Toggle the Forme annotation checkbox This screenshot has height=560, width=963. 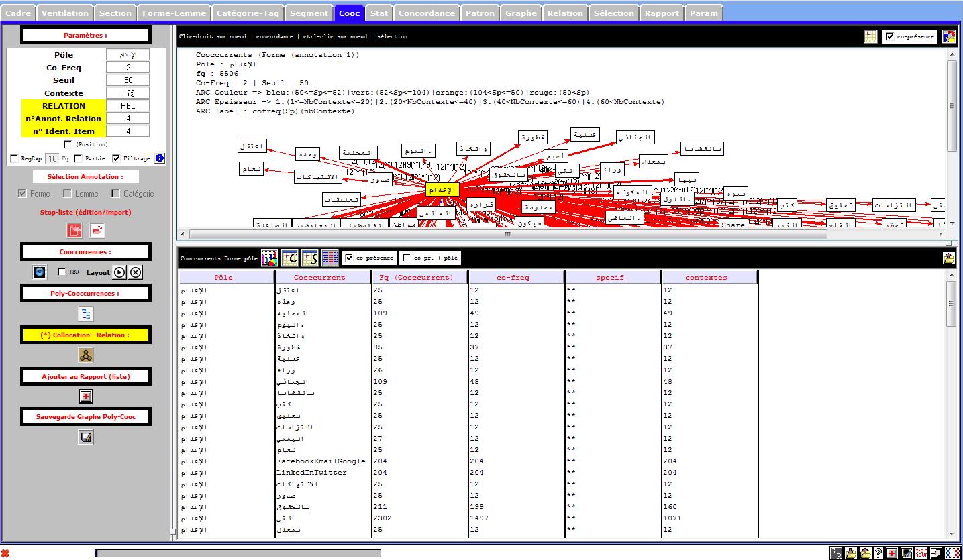23,194
